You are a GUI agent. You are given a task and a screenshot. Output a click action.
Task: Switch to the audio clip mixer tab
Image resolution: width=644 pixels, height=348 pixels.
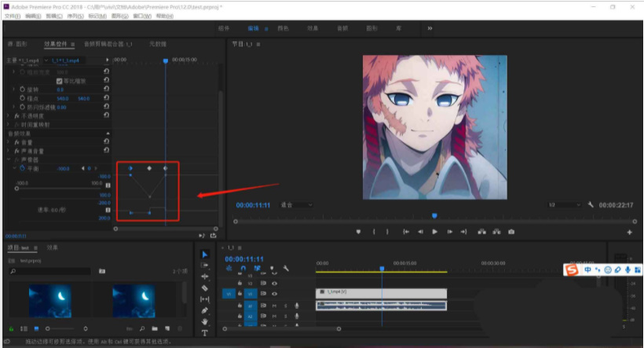click(x=108, y=44)
